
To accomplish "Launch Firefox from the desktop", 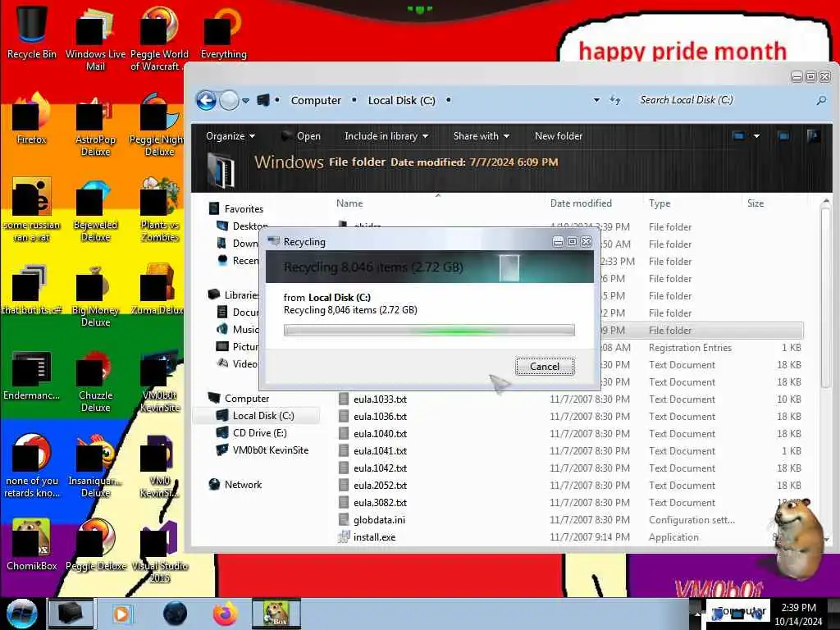I will pyautogui.click(x=32, y=119).
